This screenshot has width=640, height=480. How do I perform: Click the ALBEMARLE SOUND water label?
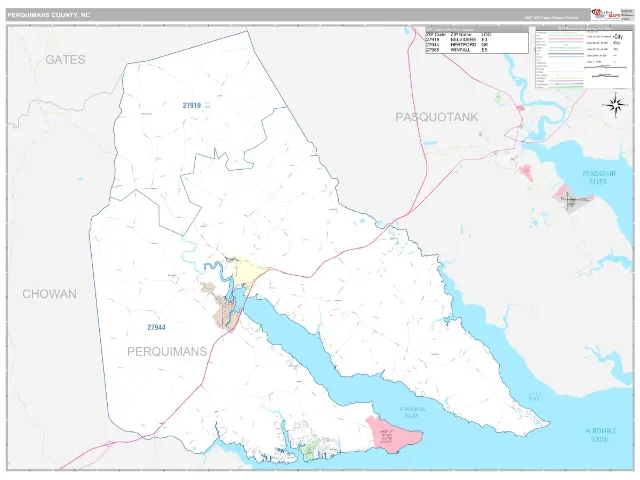pos(601,435)
